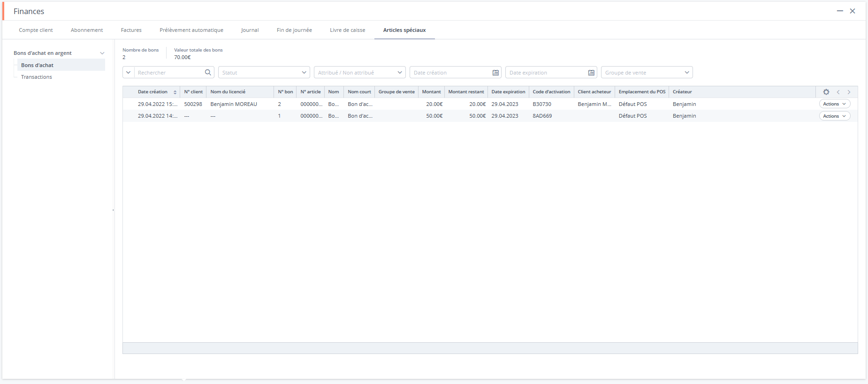Screen dimensions: 868x384
Task: Collapse the left sidebar handle
Action: 113,210
